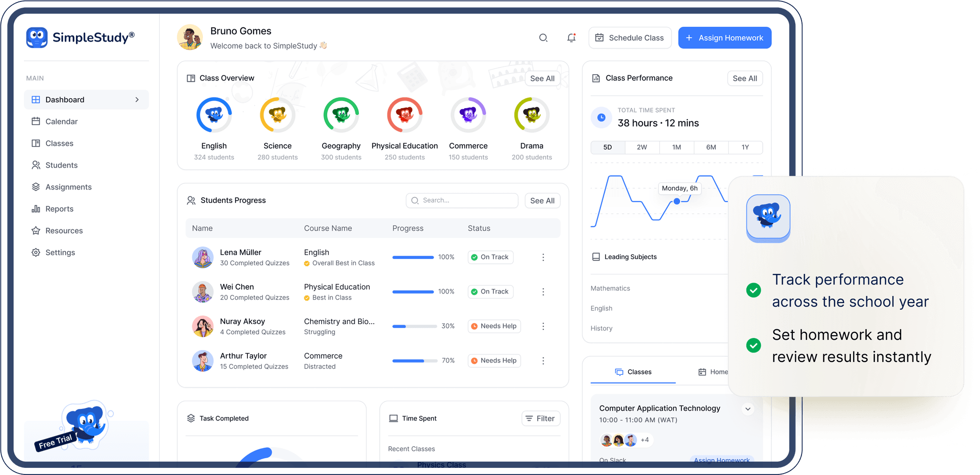
Task: Open the Commerce class circle icon
Action: tap(468, 115)
